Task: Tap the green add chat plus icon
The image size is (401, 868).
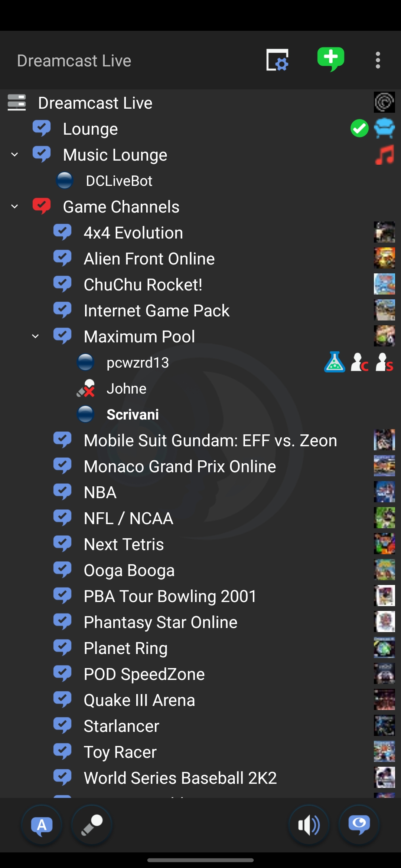Action: click(330, 59)
